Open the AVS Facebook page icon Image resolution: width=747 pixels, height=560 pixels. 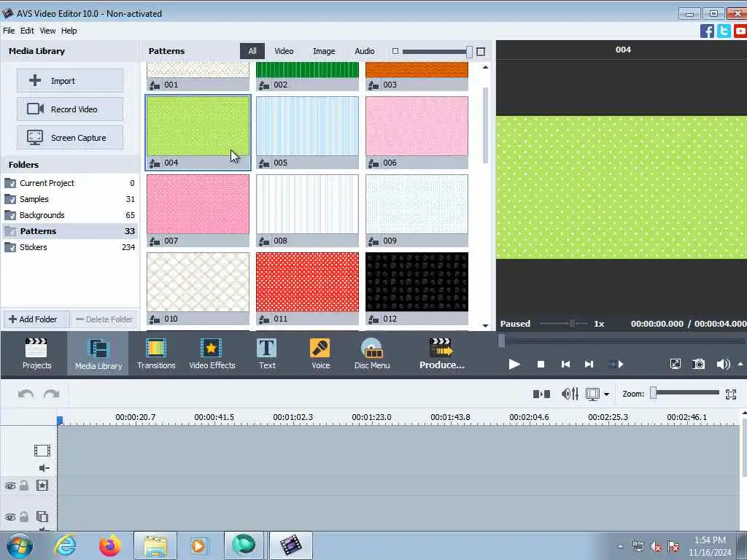707,31
